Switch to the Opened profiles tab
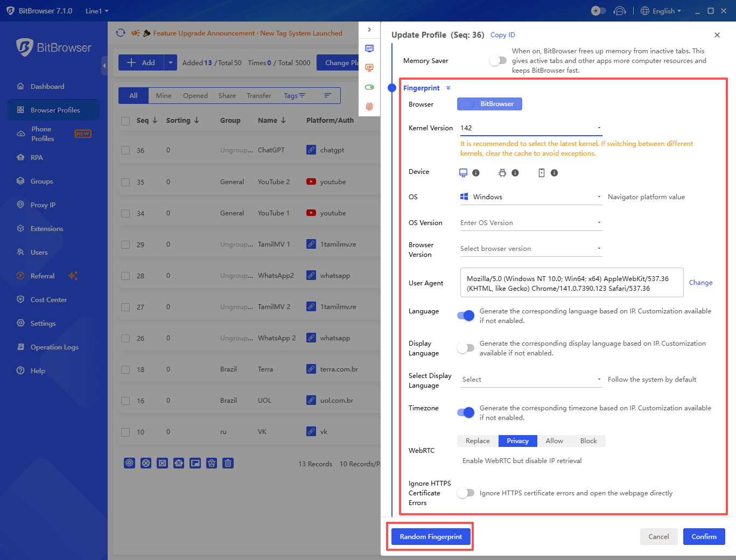Screen dimensions: 736x560 (195, 95)
